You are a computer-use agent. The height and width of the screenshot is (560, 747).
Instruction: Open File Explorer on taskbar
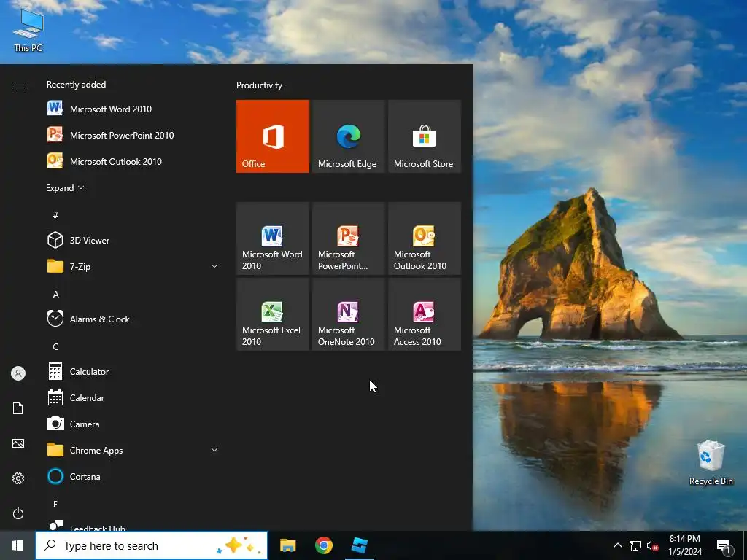pyautogui.click(x=287, y=545)
